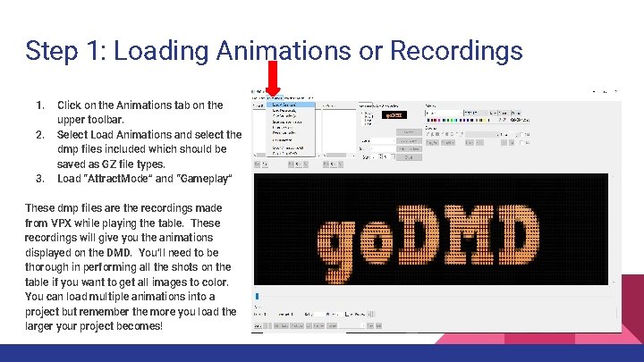Viewport: 644px width, 362px height.
Task: Close the editor window with the X button
Action: pos(616,91)
